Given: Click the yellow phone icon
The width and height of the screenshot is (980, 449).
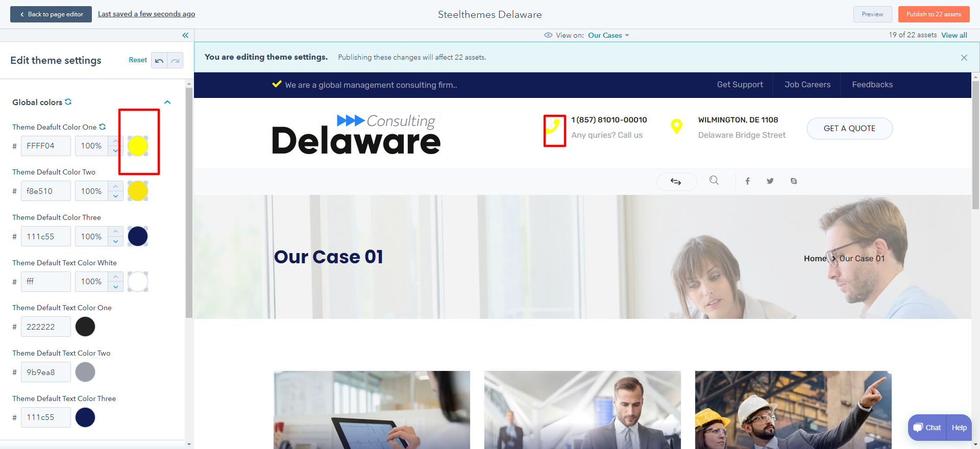Looking at the screenshot, I should point(553,127).
